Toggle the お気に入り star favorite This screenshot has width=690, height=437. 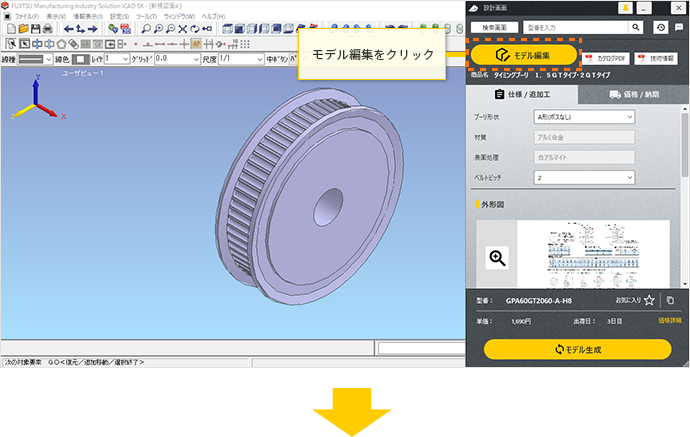[650, 300]
